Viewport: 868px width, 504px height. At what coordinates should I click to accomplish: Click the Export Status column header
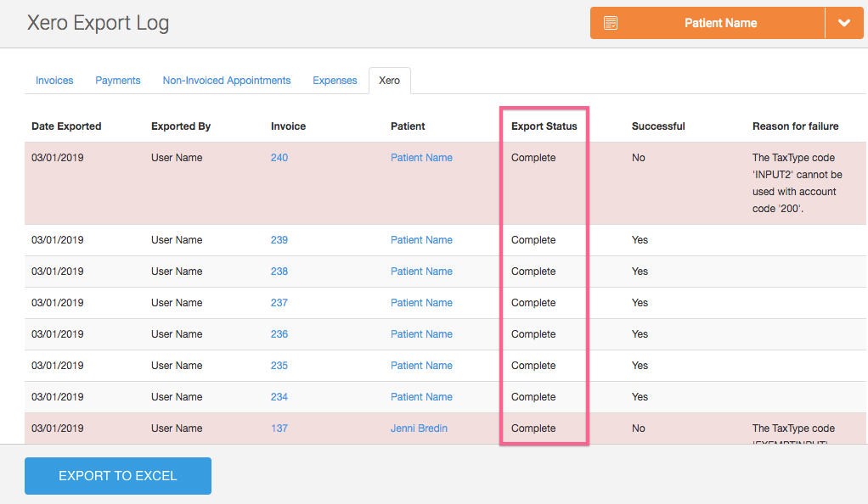click(x=544, y=126)
